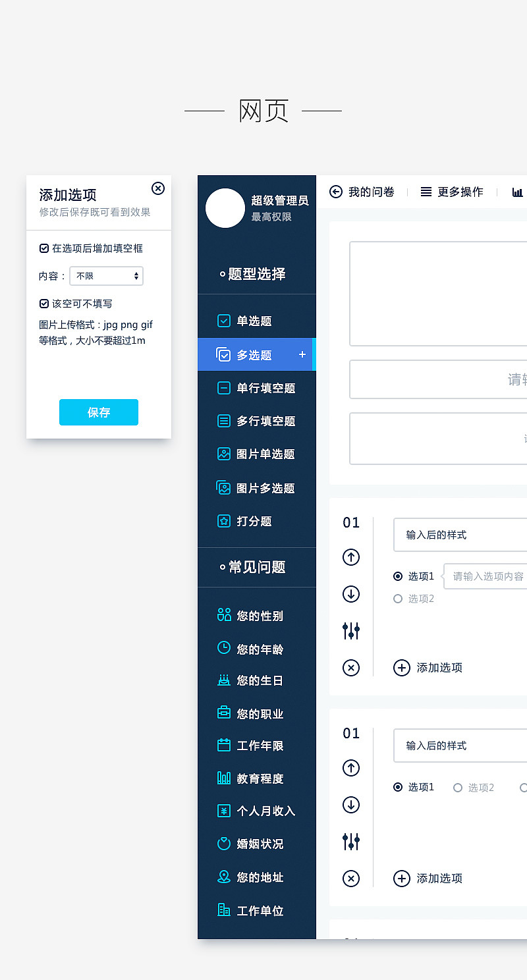Viewport: 527px width, 980px height.
Task: Move first question down with arrow icon
Action: click(351, 594)
